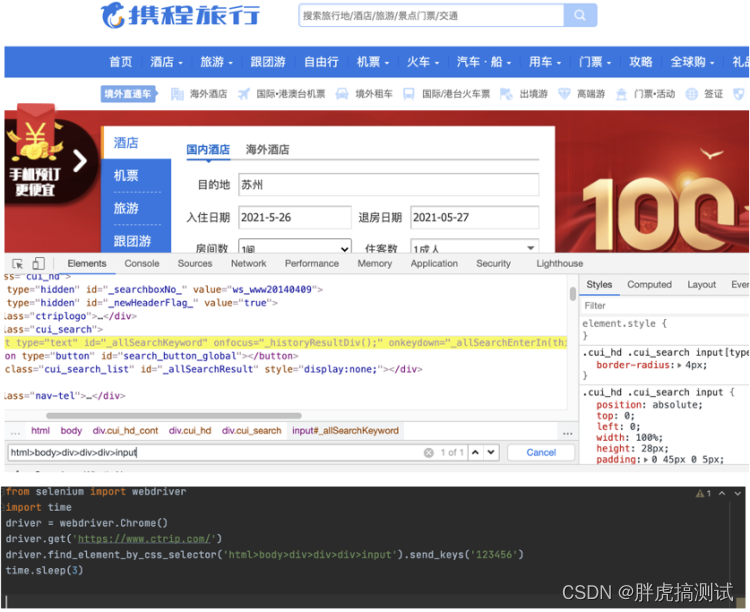Open the 酒店 dropdown in the nav bar
The height and width of the screenshot is (612, 750).
click(x=167, y=62)
